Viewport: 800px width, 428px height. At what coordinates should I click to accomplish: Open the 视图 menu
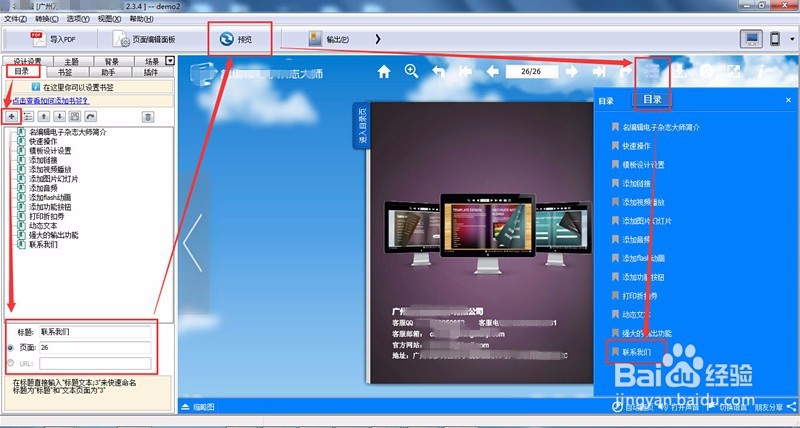pyautogui.click(x=109, y=19)
